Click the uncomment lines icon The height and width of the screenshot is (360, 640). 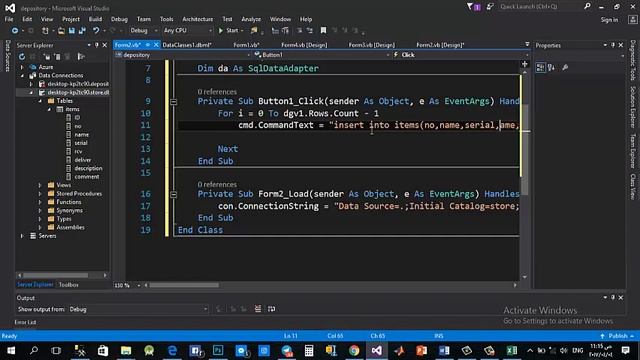[x=309, y=31]
